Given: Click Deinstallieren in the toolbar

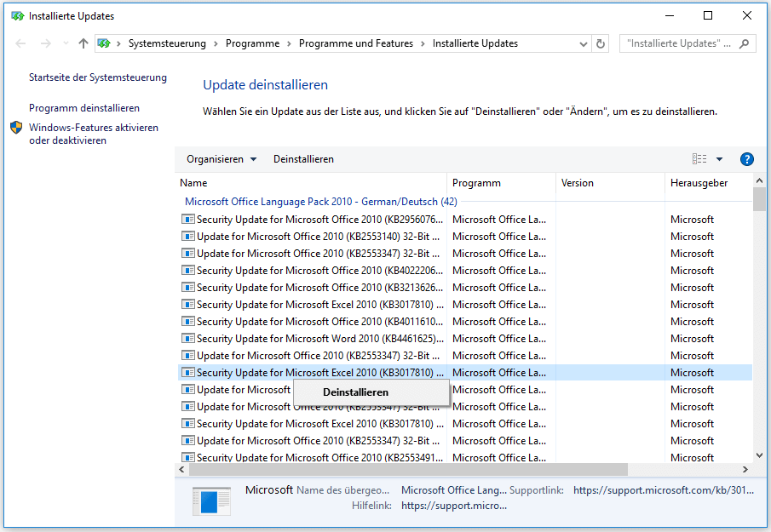Looking at the screenshot, I should (x=303, y=159).
